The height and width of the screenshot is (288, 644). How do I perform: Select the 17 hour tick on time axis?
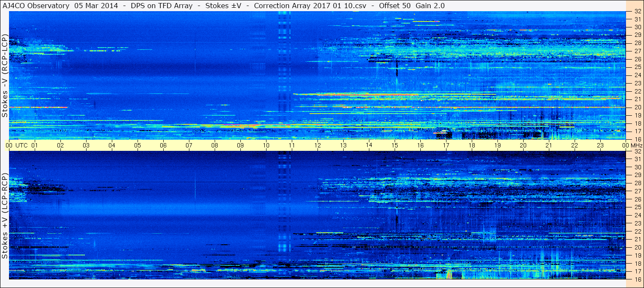click(446, 145)
